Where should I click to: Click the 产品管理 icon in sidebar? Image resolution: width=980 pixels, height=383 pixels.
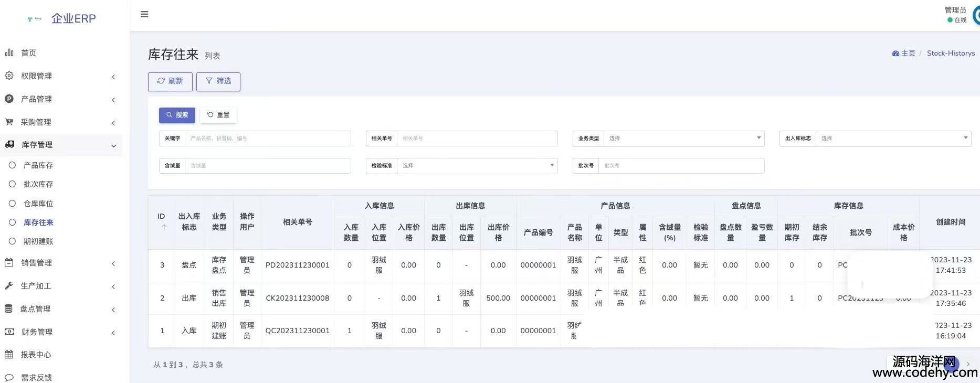(9, 99)
